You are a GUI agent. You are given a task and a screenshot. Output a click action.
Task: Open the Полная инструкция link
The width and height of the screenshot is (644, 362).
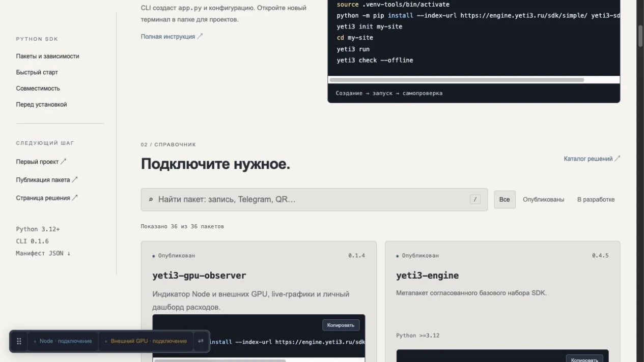click(172, 37)
